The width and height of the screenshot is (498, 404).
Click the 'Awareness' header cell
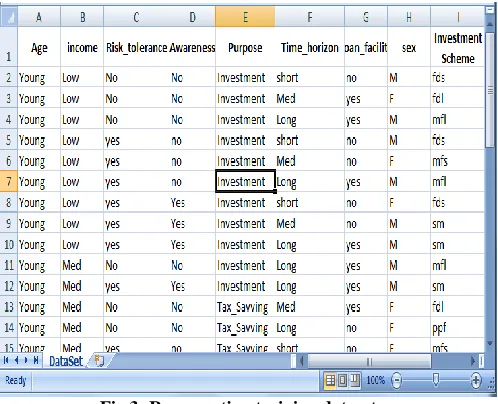pos(192,47)
